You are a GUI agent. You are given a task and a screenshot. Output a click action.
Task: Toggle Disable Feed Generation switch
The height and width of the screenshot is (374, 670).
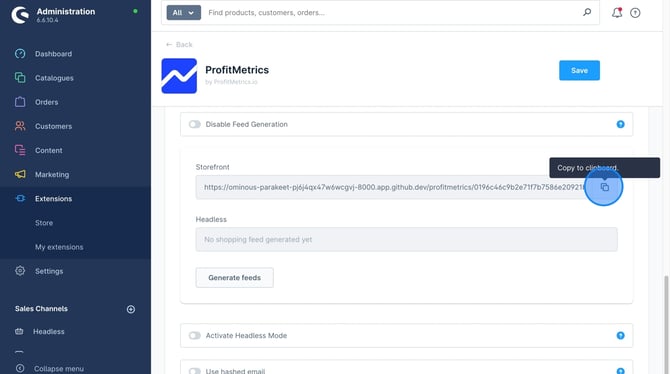[195, 124]
